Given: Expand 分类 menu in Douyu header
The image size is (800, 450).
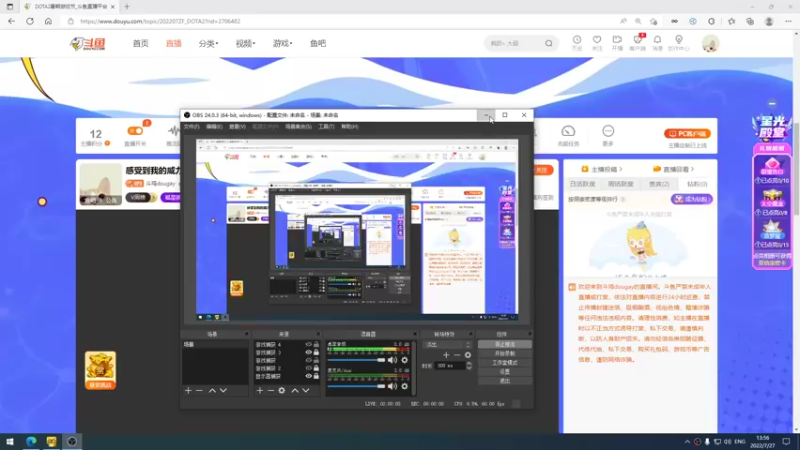Looking at the screenshot, I should click(x=208, y=43).
